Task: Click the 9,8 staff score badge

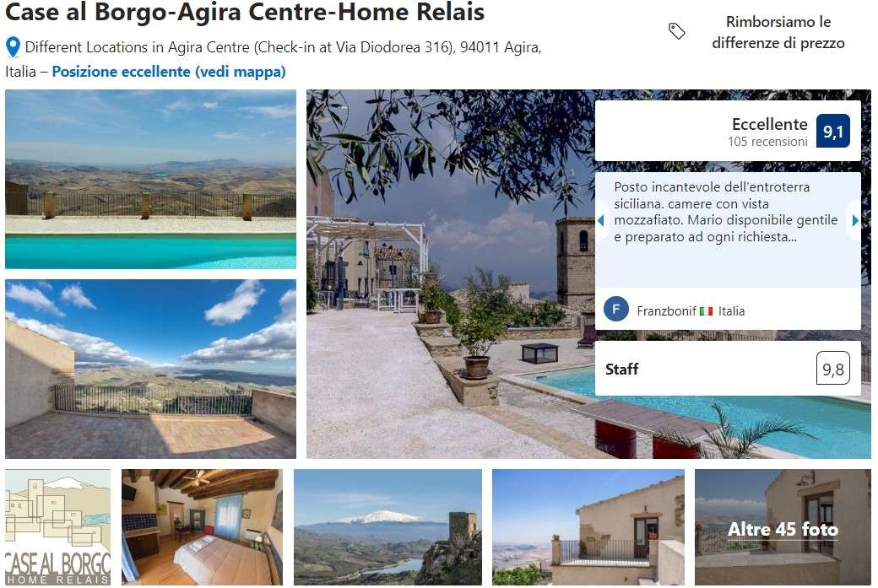Action: [x=832, y=369]
